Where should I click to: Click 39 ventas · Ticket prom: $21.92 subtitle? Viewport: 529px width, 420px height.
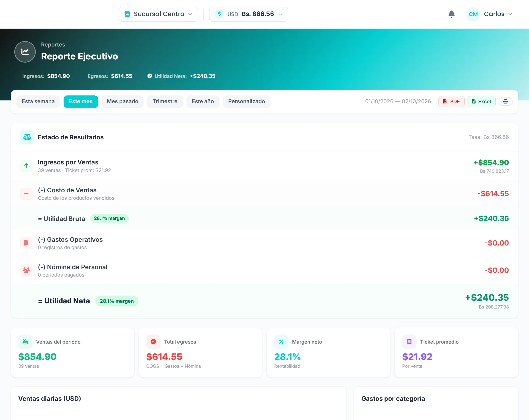(74, 170)
